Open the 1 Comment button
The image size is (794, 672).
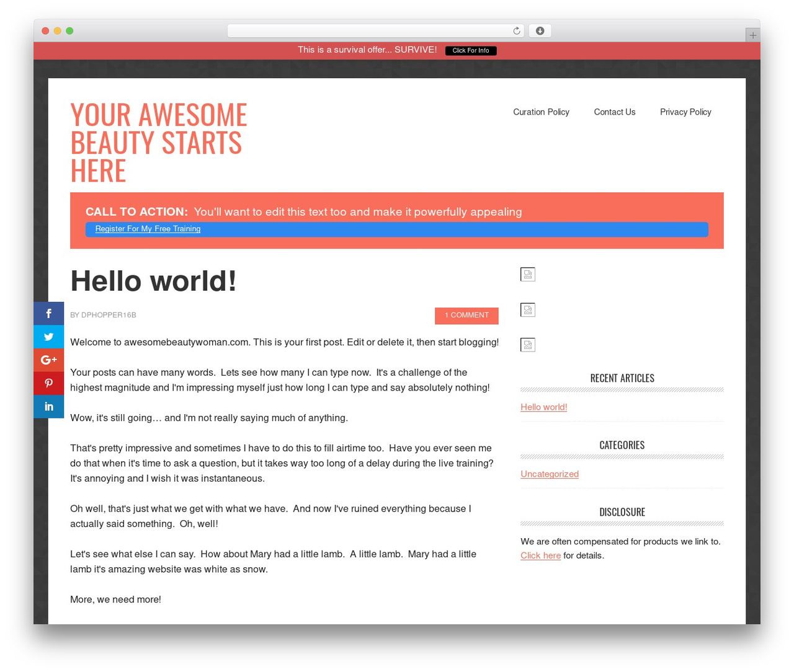[466, 316]
